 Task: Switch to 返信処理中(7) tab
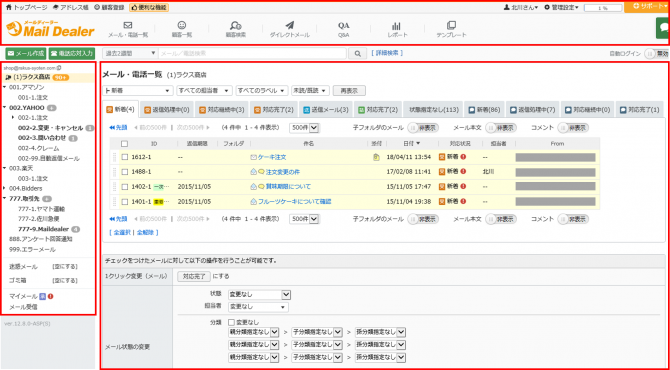533,110
